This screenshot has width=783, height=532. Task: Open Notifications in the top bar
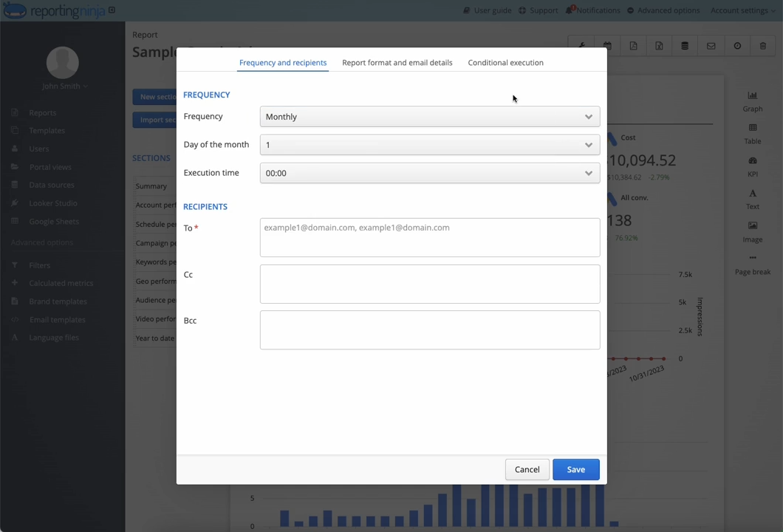[592, 10]
